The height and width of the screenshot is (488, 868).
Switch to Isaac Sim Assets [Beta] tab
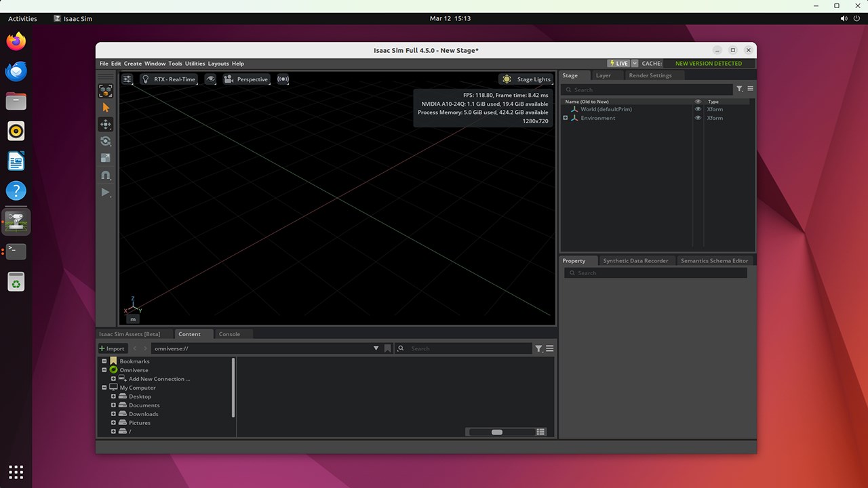(130, 334)
